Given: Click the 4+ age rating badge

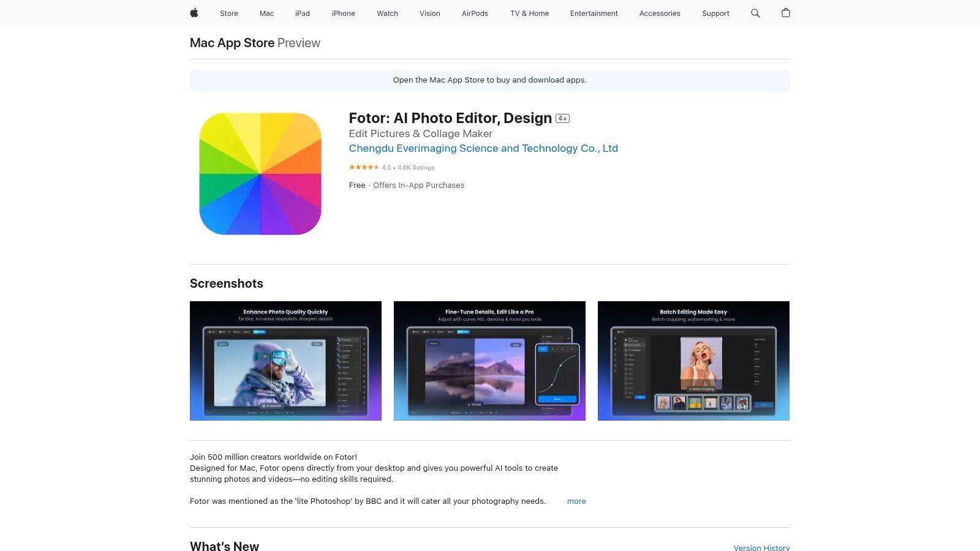Looking at the screenshot, I should point(562,119).
